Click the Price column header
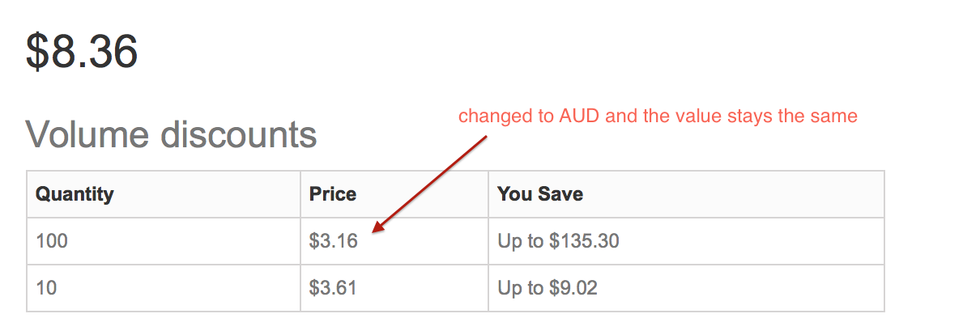 point(332,194)
